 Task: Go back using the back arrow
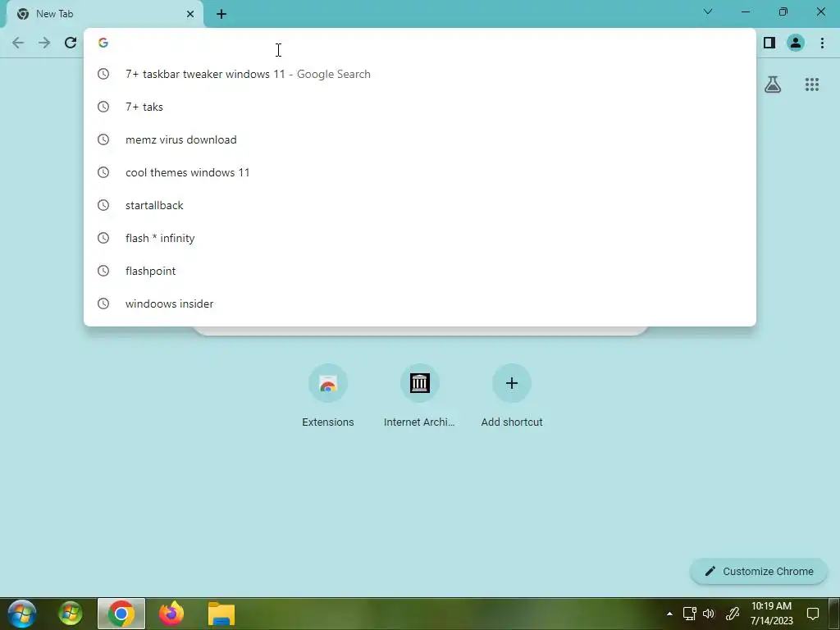(18, 43)
